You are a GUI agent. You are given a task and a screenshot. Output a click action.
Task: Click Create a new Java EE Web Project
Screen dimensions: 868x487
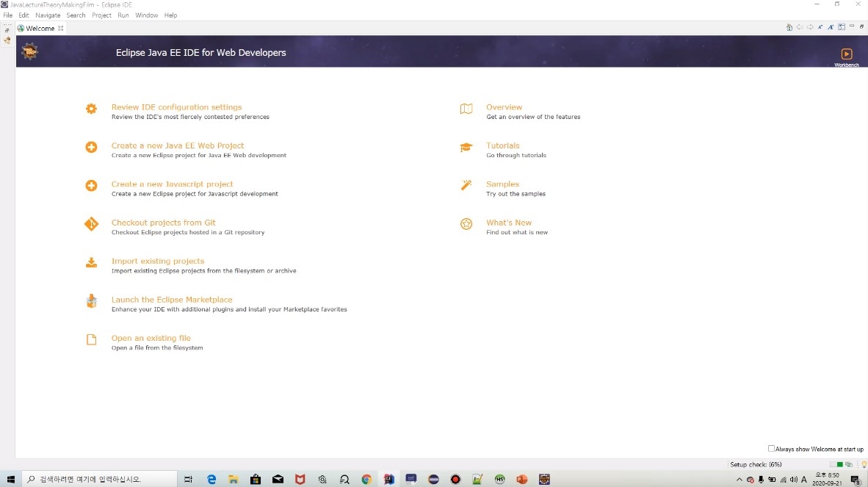[178, 145]
